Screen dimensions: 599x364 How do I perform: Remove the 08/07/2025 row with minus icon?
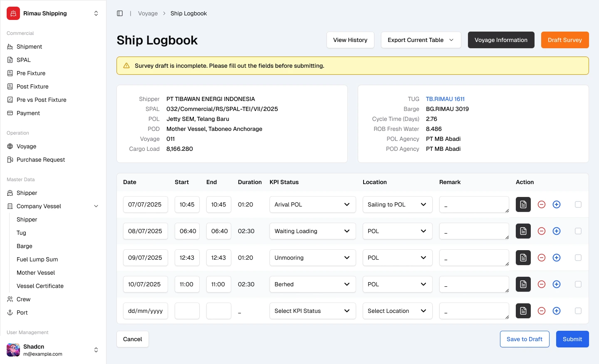click(542, 231)
